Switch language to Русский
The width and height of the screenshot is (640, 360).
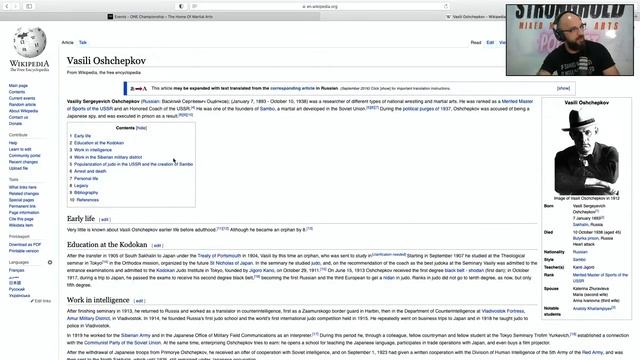[x=17, y=289]
